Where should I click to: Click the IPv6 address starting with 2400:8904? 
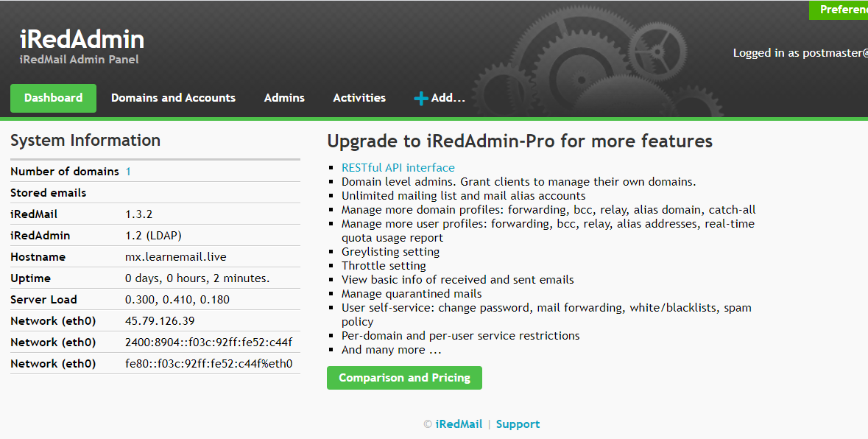(x=208, y=343)
